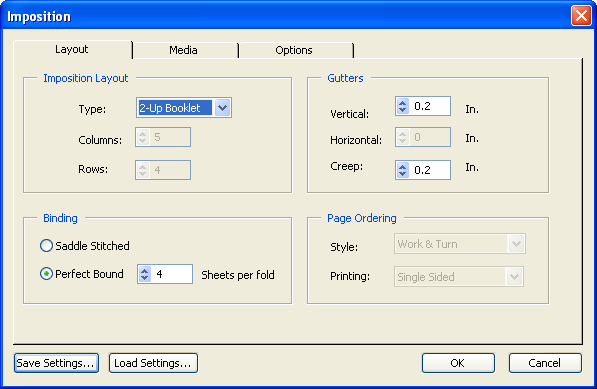Click the Columns spinner arrows
This screenshot has height=389, width=597.
[x=142, y=137]
